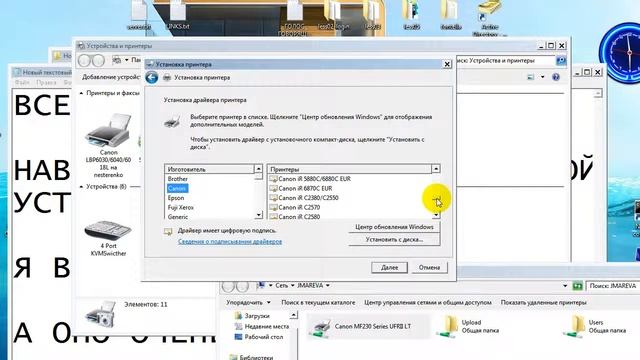640x360 pixels.
Task: Click the help icon in Devices window
Action: pyautogui.click(x=556, y=77)
